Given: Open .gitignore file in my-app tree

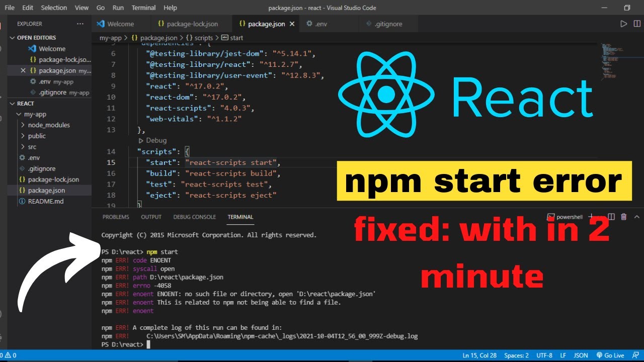Looking at the screenshot, I should click(42, 168).
